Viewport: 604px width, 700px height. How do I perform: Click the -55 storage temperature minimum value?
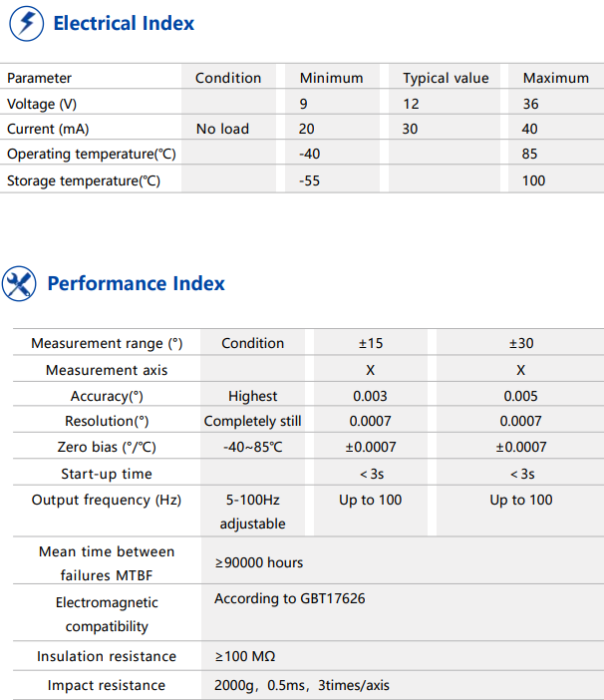pyautogui.click(x=310, y=180)
